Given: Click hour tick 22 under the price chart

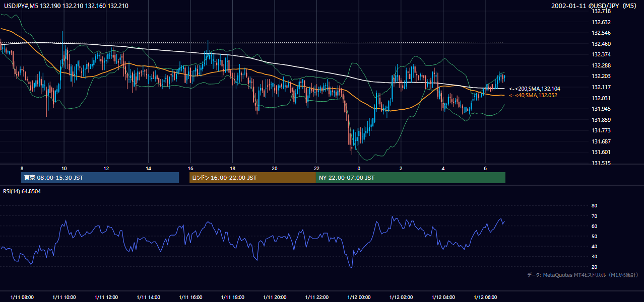Looking at the screenshot, I should 316,168.
